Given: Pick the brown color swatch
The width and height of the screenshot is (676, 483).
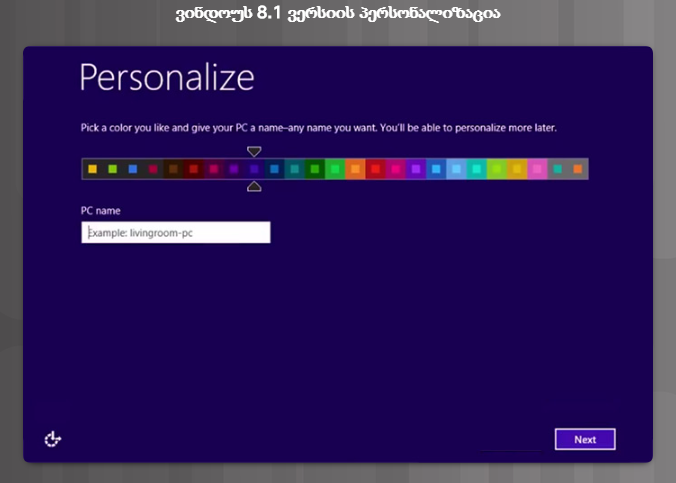Looking at the screenshot, I should point(173,169).
